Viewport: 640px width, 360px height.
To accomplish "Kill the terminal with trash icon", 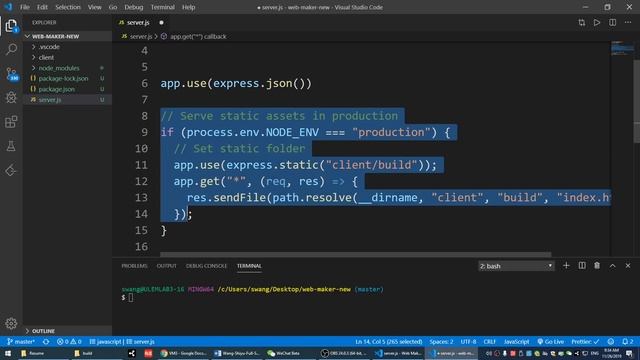I will click(597, 266).
